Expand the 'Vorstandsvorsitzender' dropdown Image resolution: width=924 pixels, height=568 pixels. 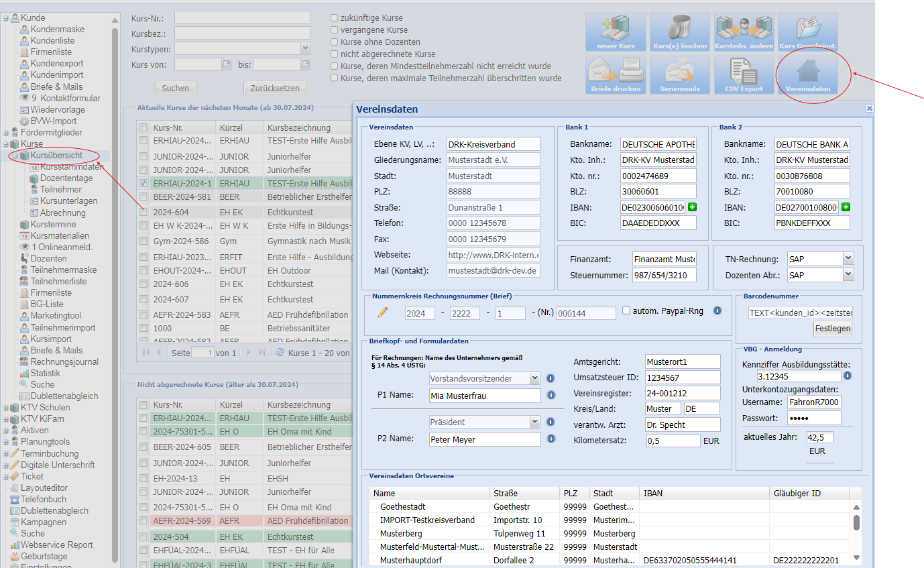point(534,378)
